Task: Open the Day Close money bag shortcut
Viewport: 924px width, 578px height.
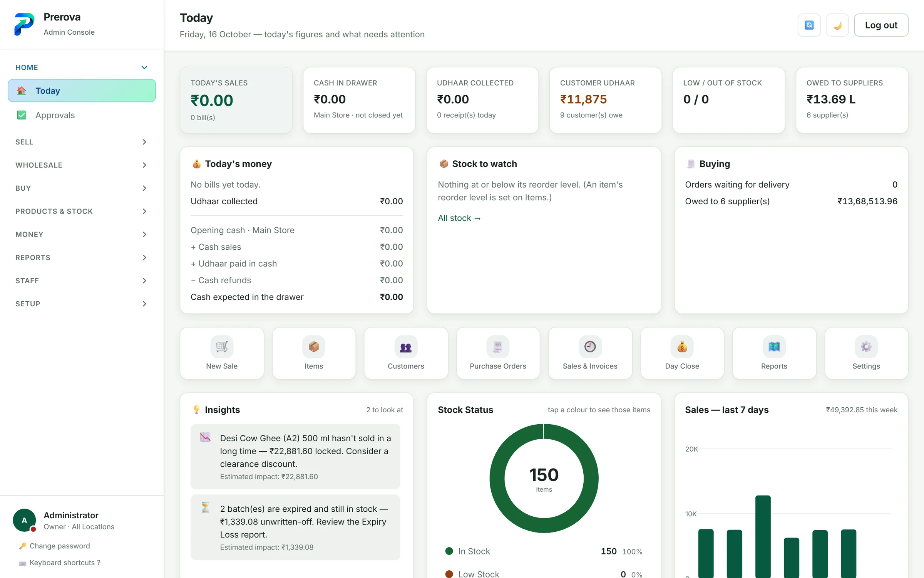Action: point(682,353)
